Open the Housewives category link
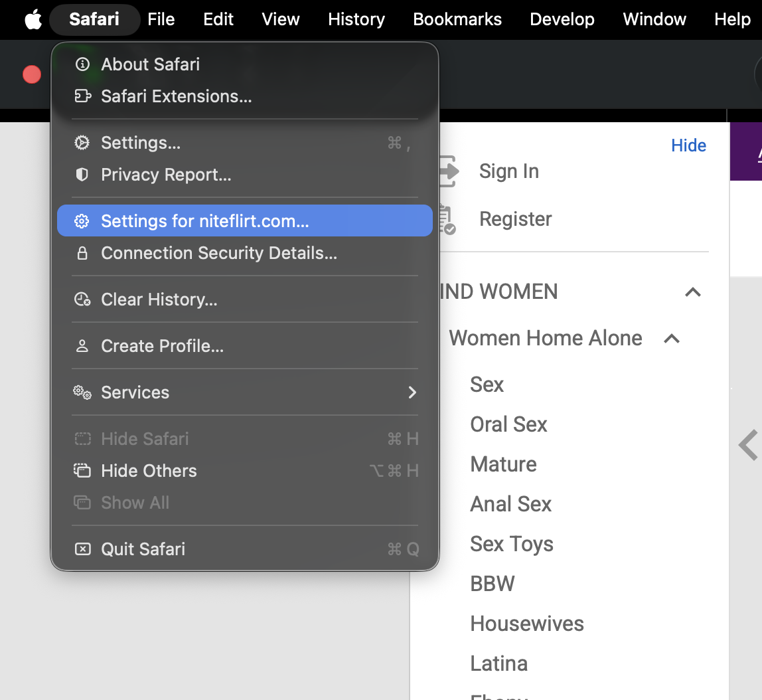This screenshot has width=762, height=700. pyautogui.click(x=527, y=624)
